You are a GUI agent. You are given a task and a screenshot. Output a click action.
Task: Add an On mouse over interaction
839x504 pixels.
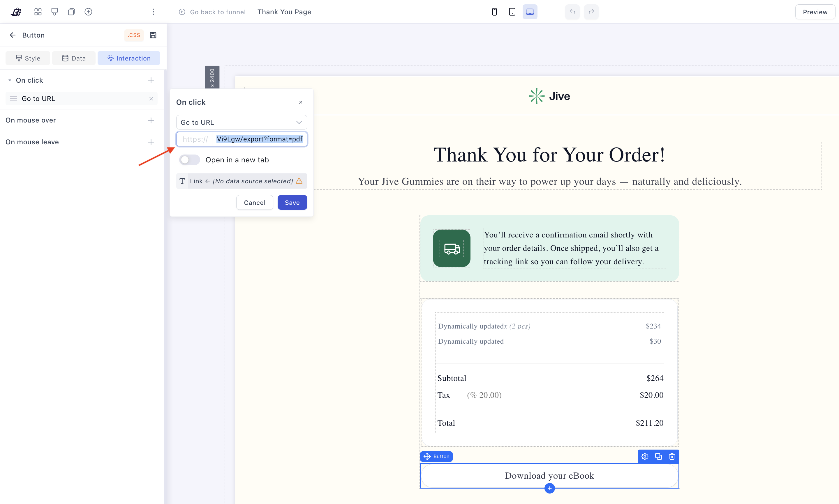[151, 120]
